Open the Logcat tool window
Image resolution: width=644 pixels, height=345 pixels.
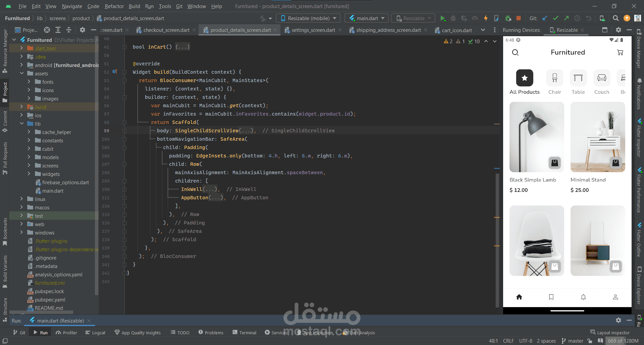(x=95, y=333)
